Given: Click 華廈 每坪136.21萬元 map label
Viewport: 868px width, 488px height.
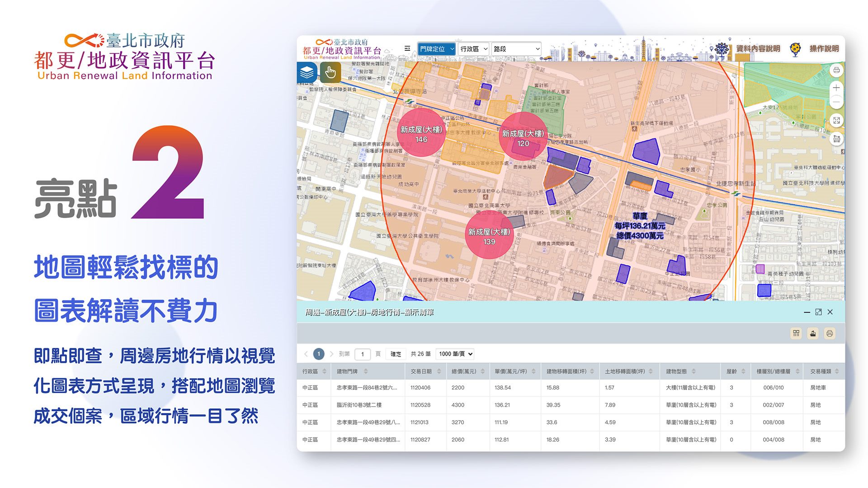Looking at the screenshot, I should 640,225.
